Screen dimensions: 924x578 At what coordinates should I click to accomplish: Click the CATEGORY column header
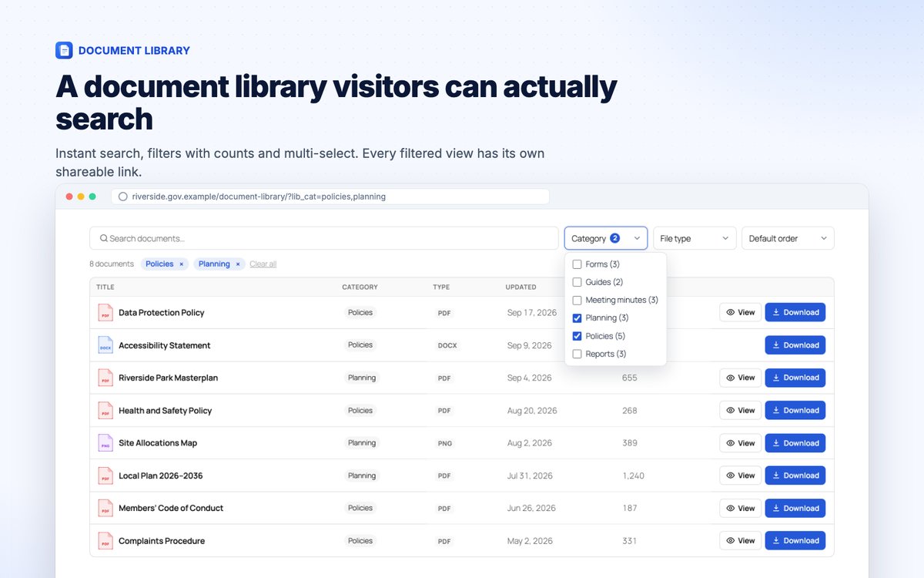tap(360, 287)
